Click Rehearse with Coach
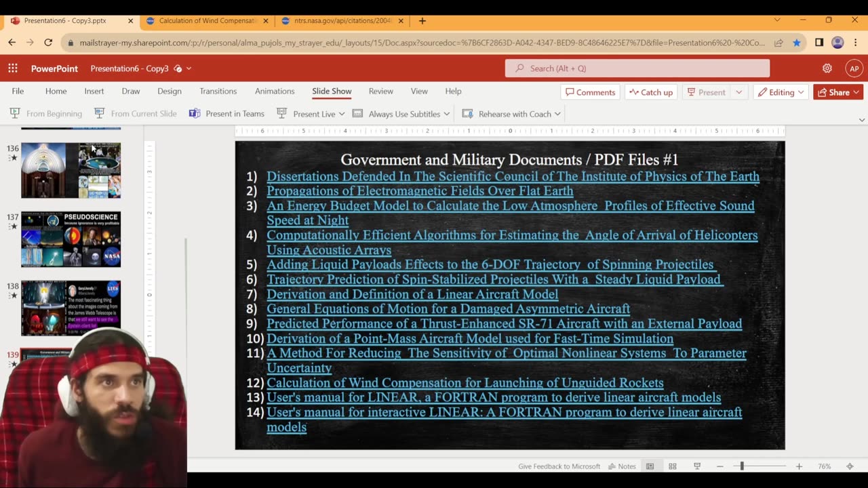This screenshot has width=868, height=488. 507,113
